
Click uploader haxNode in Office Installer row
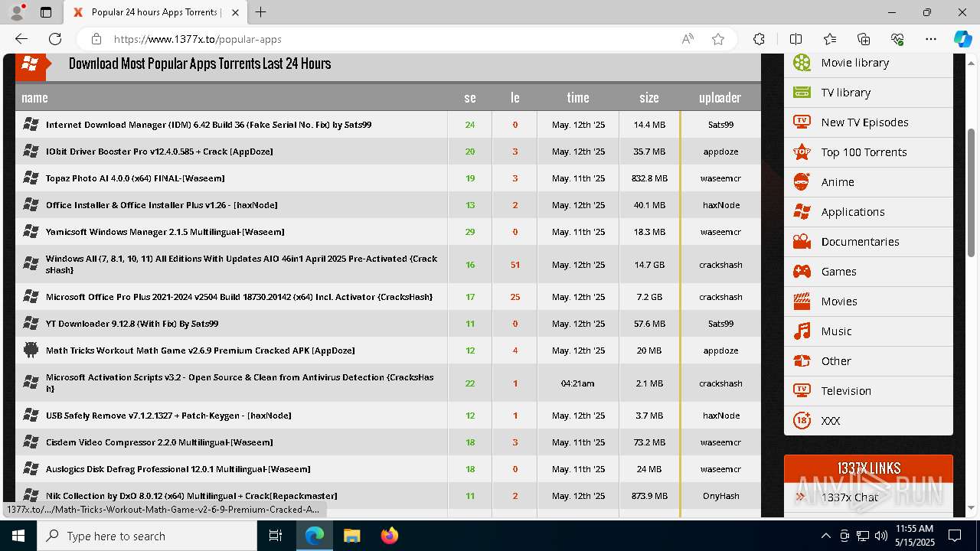pos(720,205)
